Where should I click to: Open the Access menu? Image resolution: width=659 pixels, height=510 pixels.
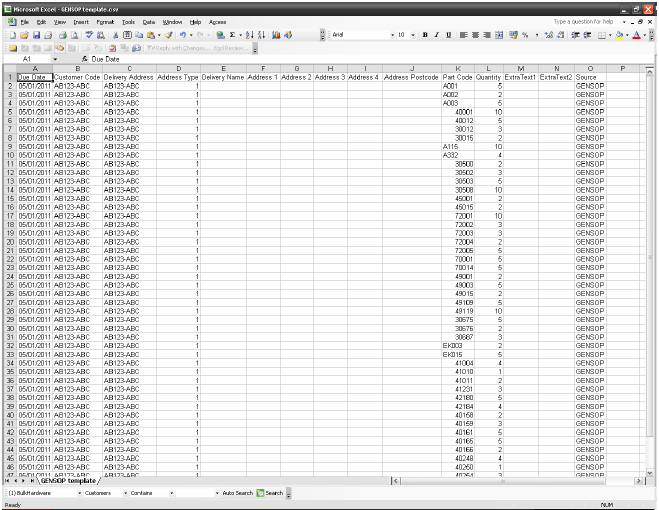[217, 22]
